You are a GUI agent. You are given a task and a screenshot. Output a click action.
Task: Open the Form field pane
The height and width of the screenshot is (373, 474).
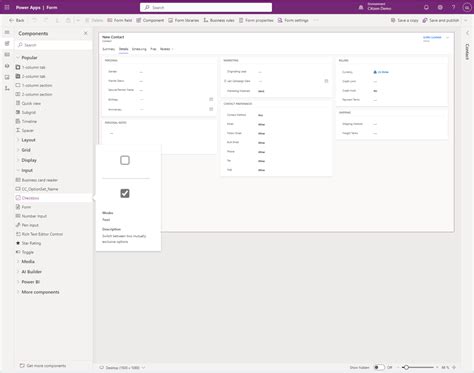pos(119,20)
